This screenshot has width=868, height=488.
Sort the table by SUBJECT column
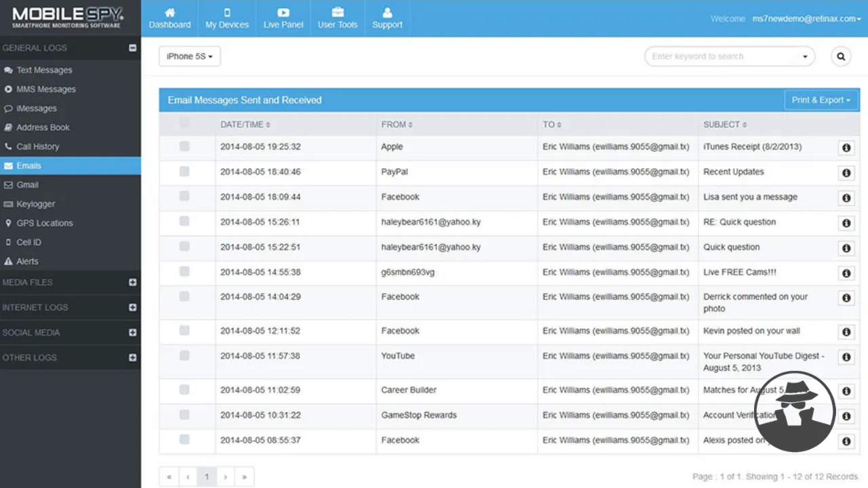(x=725, y=125)
